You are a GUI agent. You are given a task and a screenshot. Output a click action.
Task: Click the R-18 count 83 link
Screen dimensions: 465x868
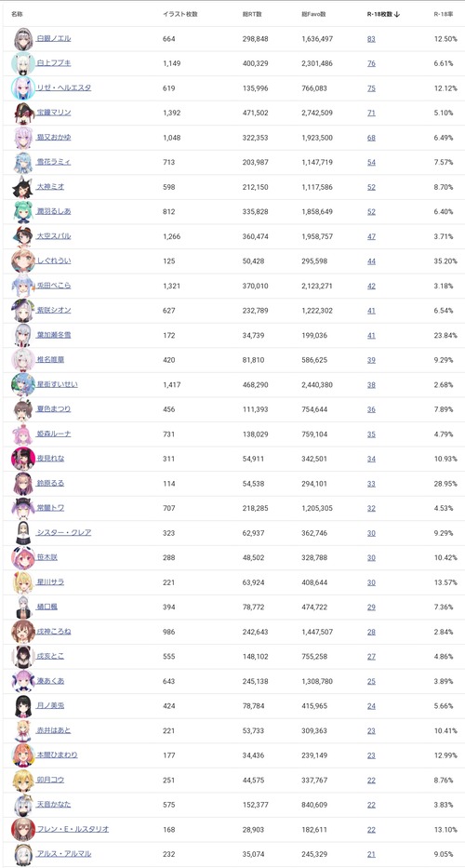(371, 39)
